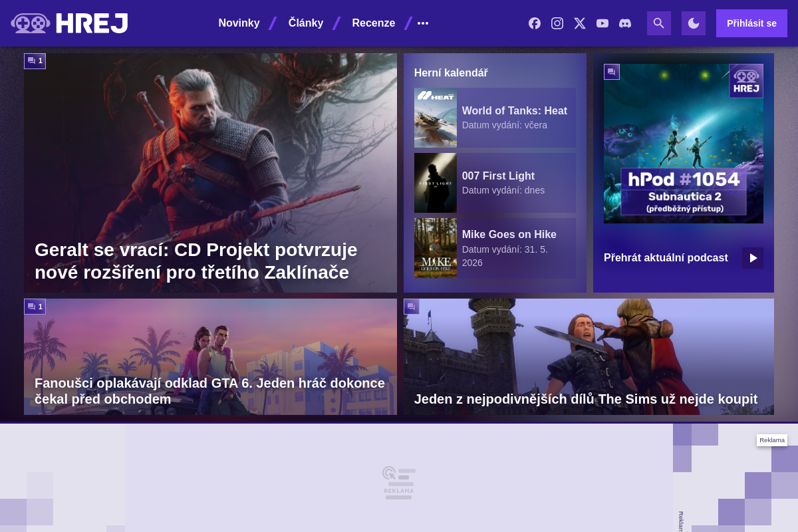Click 007 First Light cover thumbnail
This screenshot has height=532, width=798.
click(436, 183)
